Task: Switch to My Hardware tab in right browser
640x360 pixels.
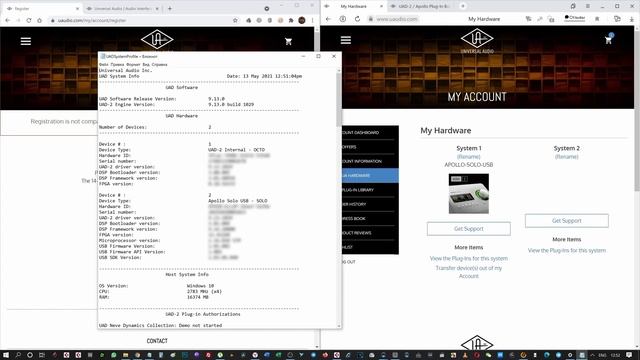Action: 353,6
